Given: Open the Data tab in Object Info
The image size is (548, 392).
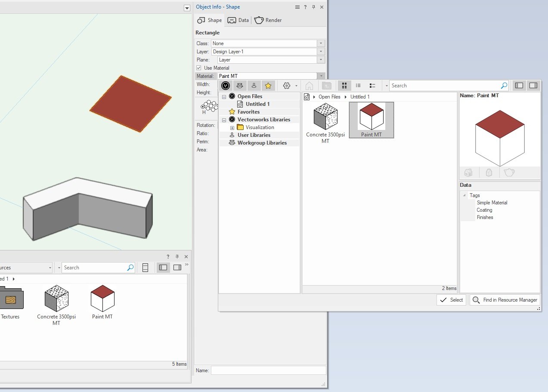Looking at the screenshot, I should [238, 20].
